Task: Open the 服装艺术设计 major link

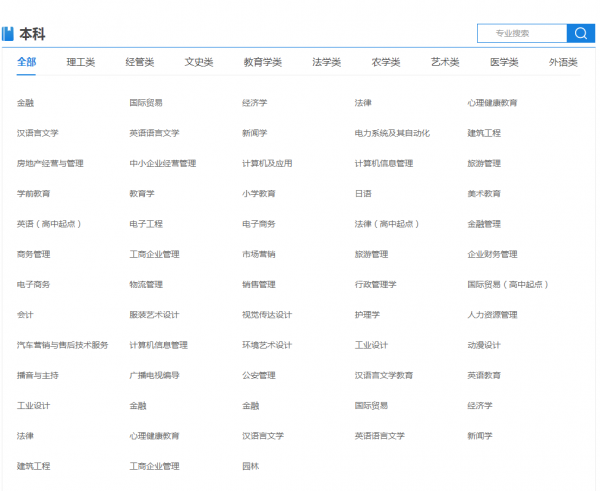Action: (154, 315)
